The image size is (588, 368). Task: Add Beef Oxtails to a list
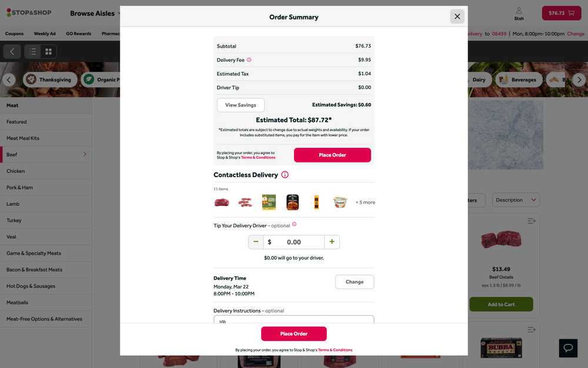point(532,221)
